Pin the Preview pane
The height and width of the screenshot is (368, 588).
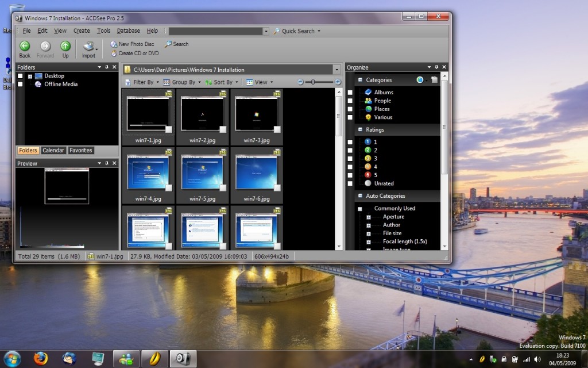click(107, 163)
